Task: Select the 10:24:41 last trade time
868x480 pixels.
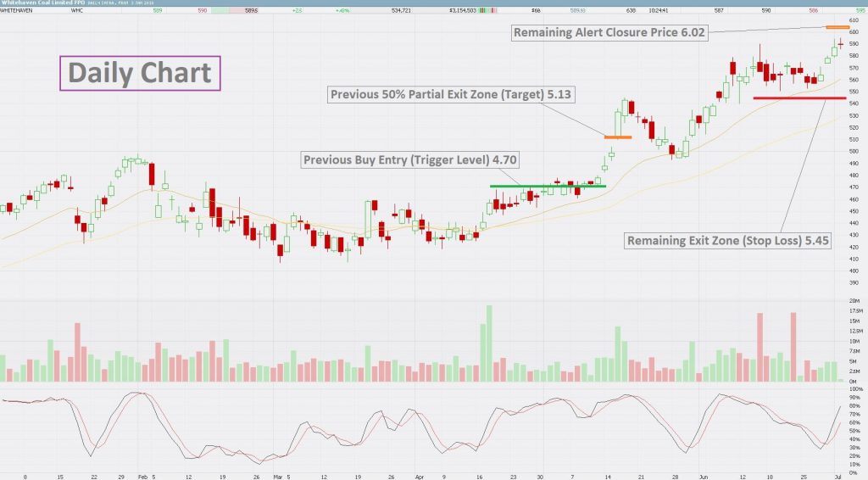Action: (x=657, y=10)
